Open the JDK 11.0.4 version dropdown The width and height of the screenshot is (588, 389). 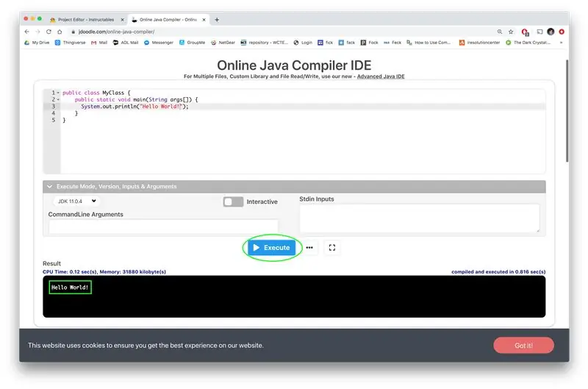(77, 201)
